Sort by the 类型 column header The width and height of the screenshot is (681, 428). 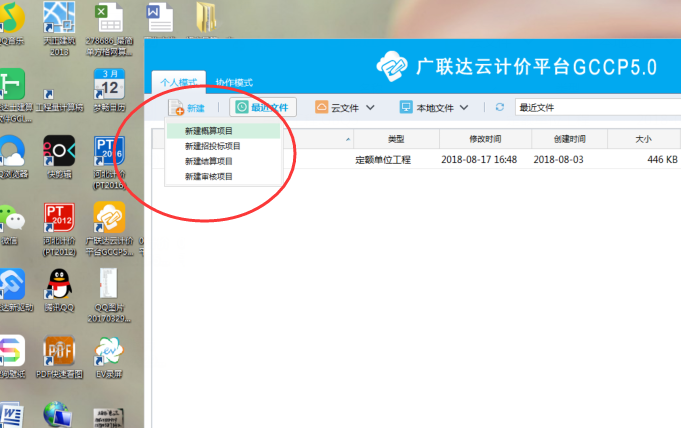396,139
